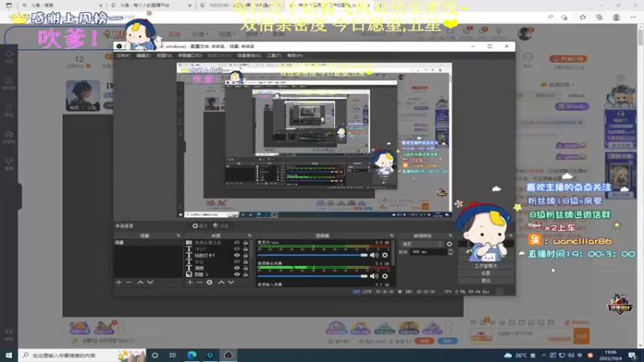Image resolution: width=644 pixels, height=362 pixels.
Task: Open the 麦克风/Aux track settings gear
Action: (x=385, y=255)
